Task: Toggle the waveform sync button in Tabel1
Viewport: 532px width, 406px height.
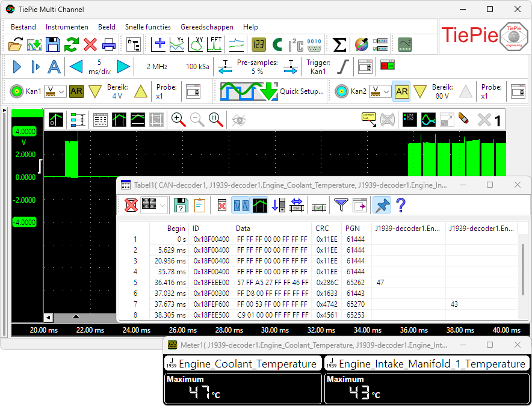Action: click(241, 205)
